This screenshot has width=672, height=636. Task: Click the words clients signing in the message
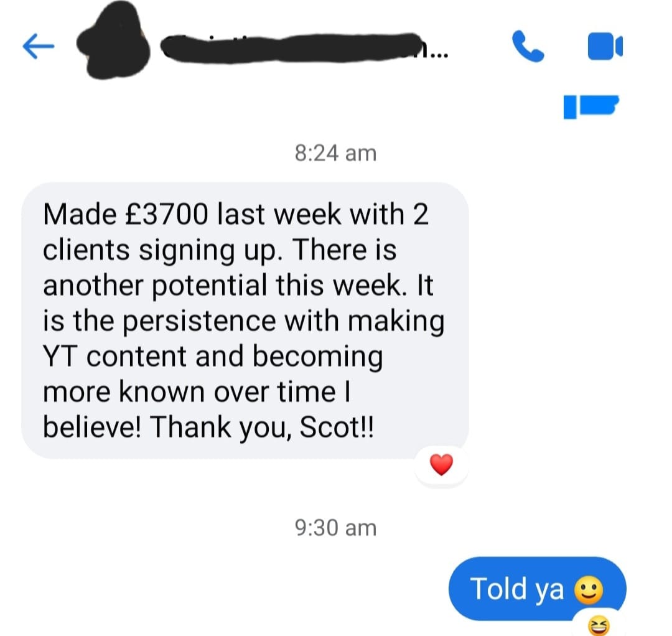click(x=139, y=251)
